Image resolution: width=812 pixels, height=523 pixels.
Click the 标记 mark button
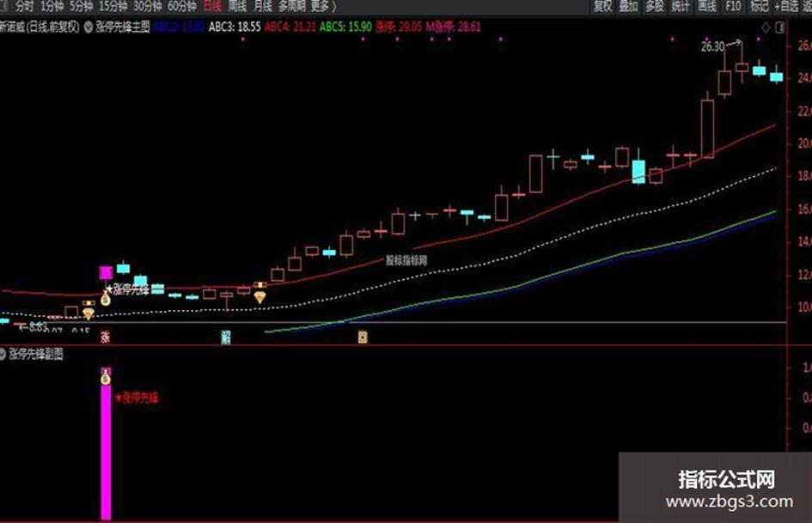click(x=760, y=6)
